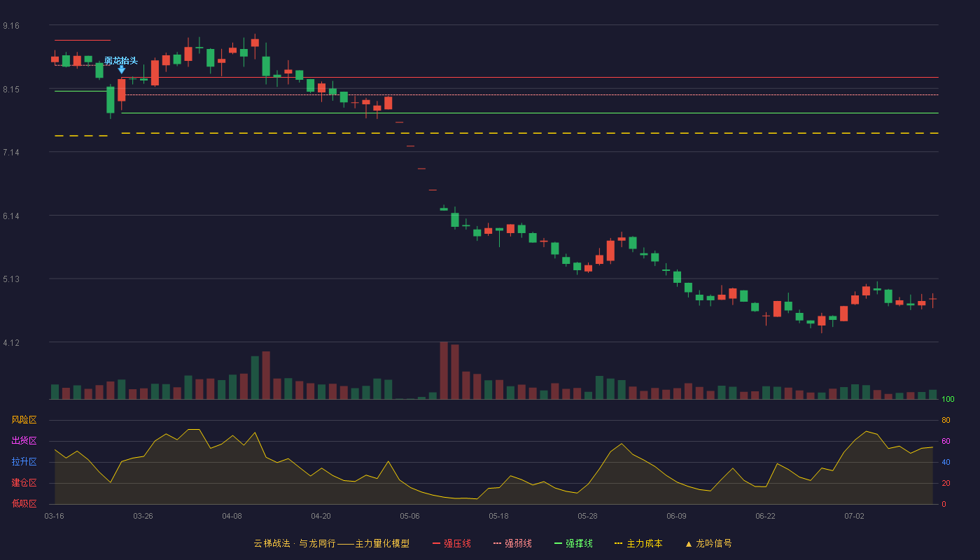Image resolution: width=980 pixels, height=560 pixels.
Task: Toggle the 强弱线 legend label
Action: tap(518, 544)
